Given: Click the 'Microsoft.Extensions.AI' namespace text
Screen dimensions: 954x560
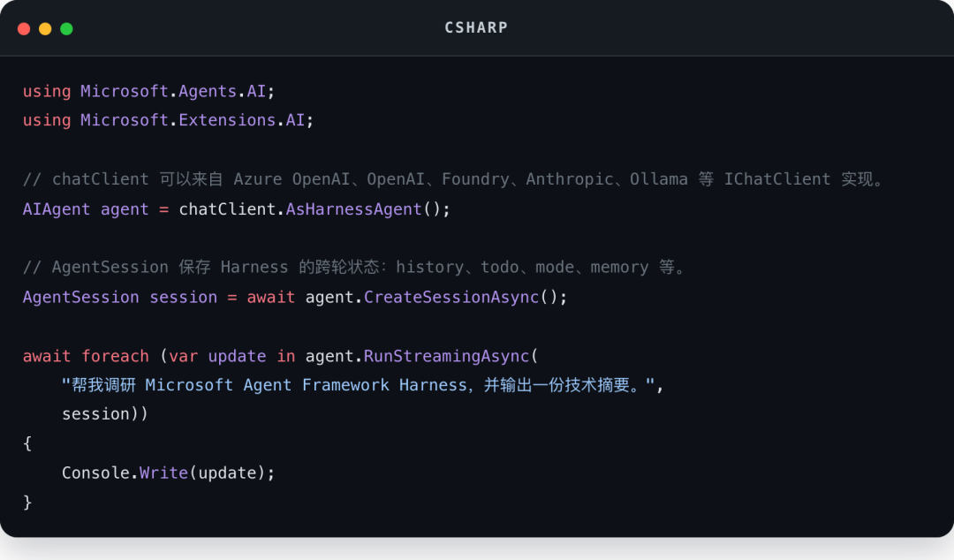Looking at the screenshot, I should [193, 120].
